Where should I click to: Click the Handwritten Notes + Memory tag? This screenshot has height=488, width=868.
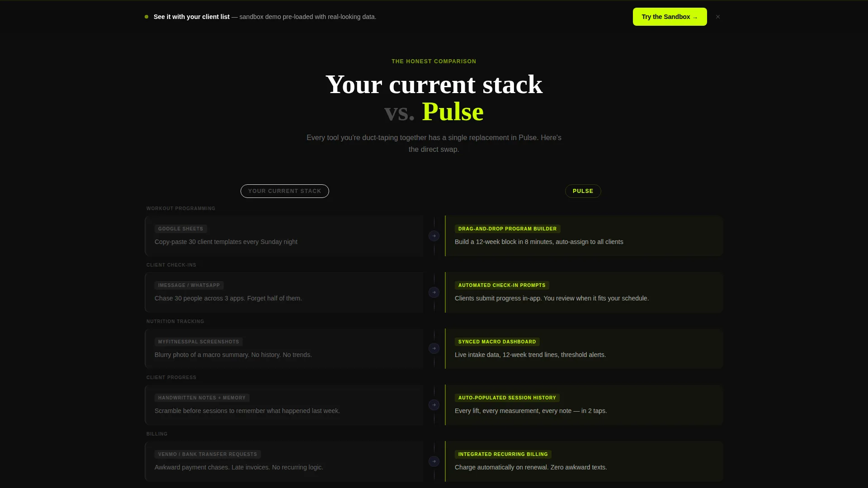202,398
